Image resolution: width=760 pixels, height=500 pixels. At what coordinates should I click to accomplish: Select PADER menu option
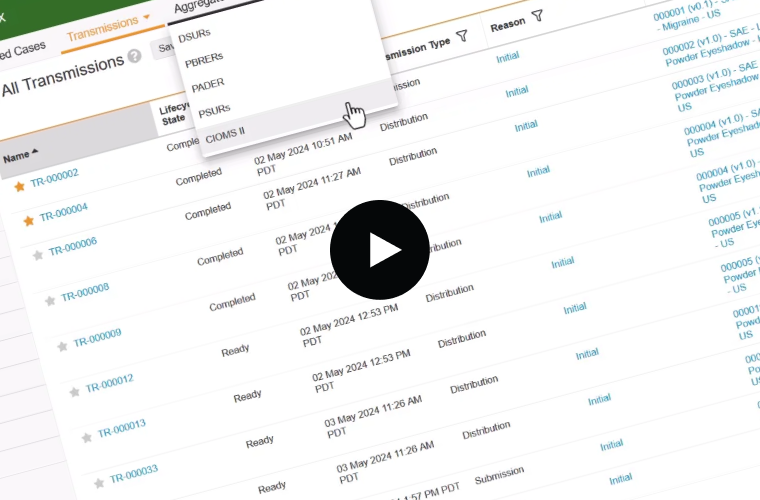[x=208, y=86]
